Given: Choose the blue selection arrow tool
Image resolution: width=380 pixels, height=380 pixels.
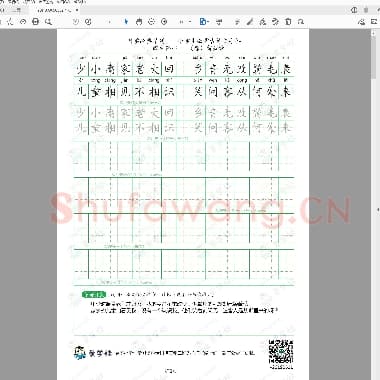Looking at the screenshot, I should point(126,22).
